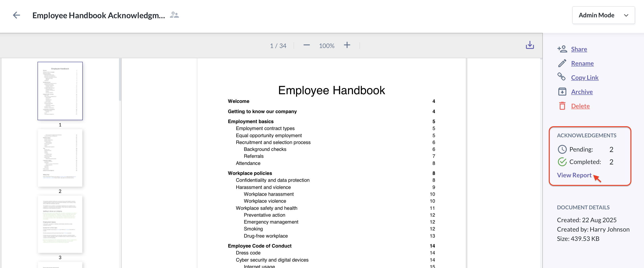
Task: Select page 3 thumbnail
Action: [60, 224]
